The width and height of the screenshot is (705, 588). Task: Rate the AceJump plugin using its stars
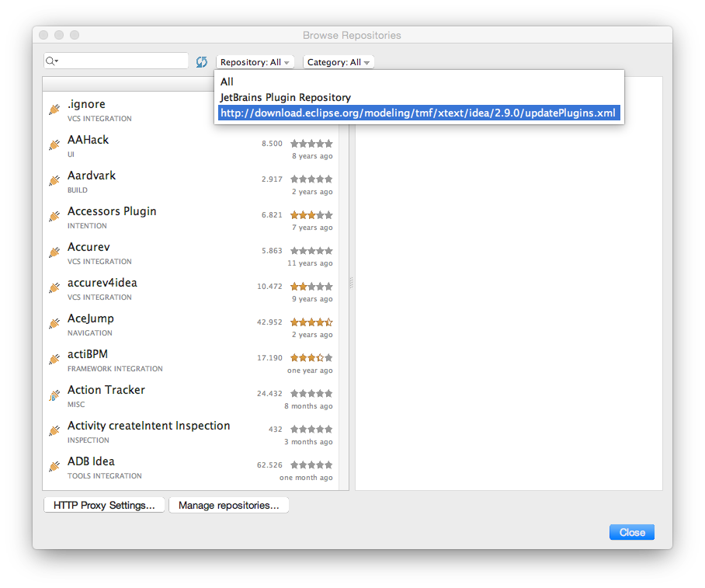point(311,321)
